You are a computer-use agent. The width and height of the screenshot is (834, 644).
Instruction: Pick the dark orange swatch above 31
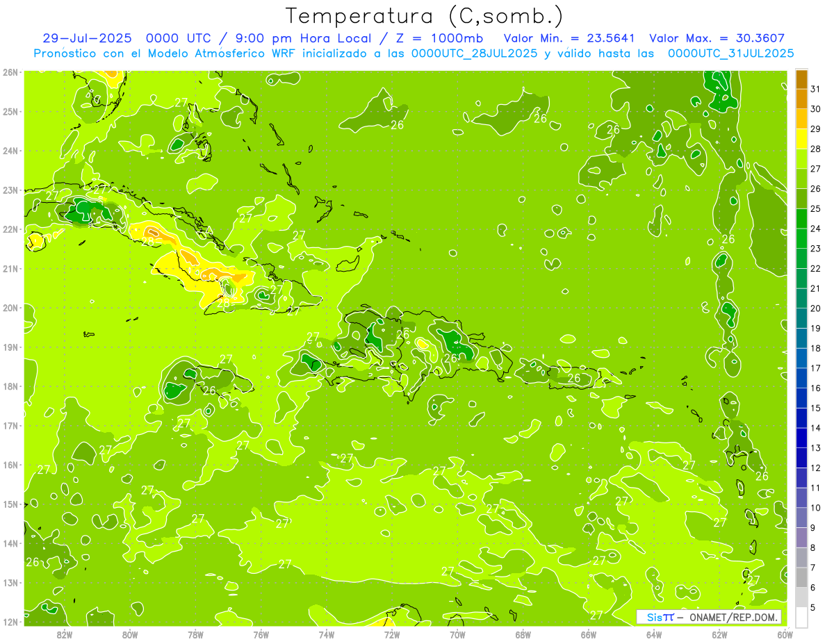tap(801, 79)
